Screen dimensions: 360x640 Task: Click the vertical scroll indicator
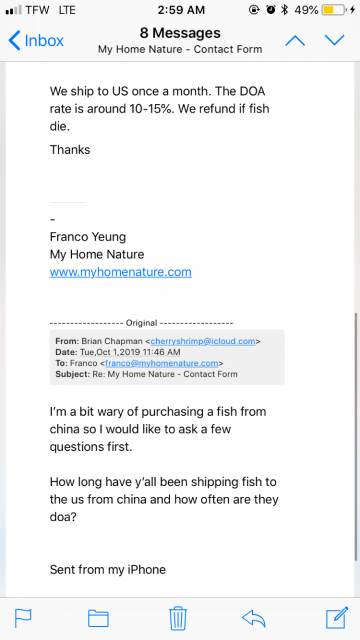(x=356, y=437)
